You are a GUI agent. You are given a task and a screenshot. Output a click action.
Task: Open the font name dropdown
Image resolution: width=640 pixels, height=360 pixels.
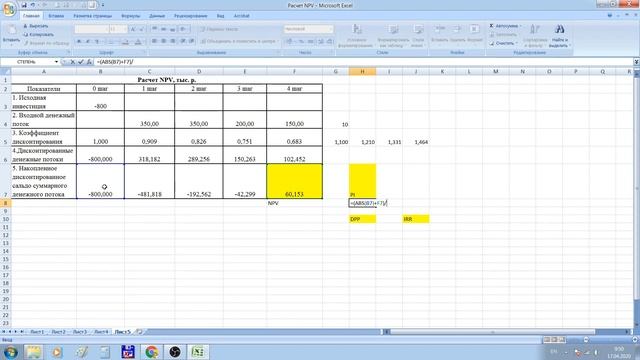[107, 29]
